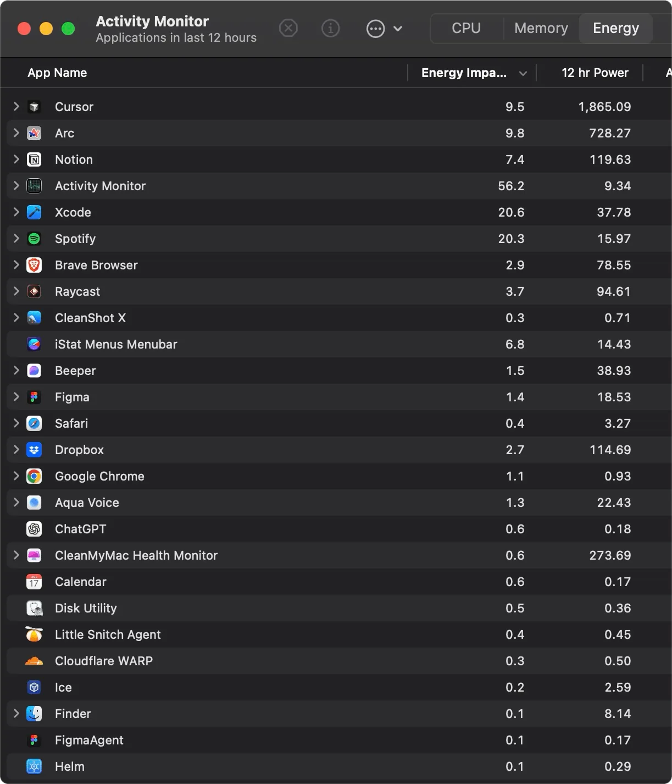
Task: Open the process Info toolbar icon
Action: pos(330,28)
